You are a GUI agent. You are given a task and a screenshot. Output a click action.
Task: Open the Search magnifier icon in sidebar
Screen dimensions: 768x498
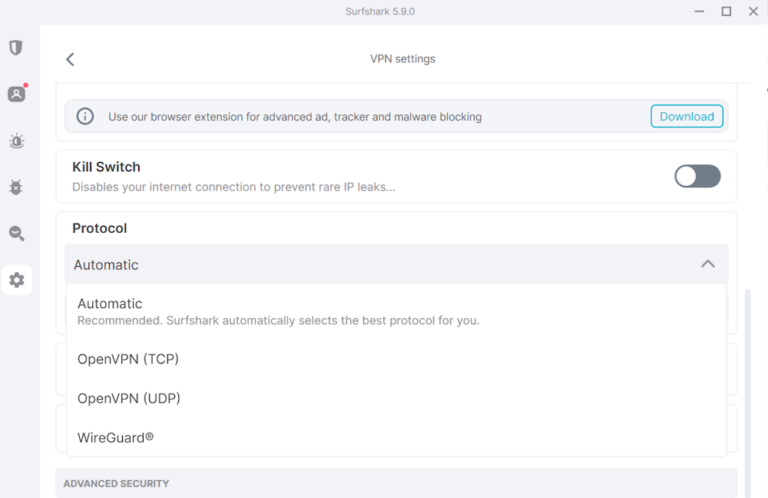pos(17,234)
